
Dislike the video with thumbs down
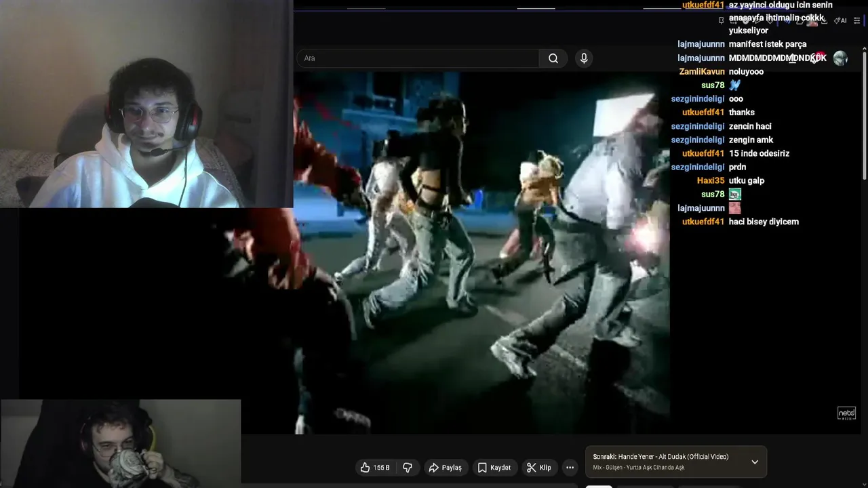tap(408, 468)
